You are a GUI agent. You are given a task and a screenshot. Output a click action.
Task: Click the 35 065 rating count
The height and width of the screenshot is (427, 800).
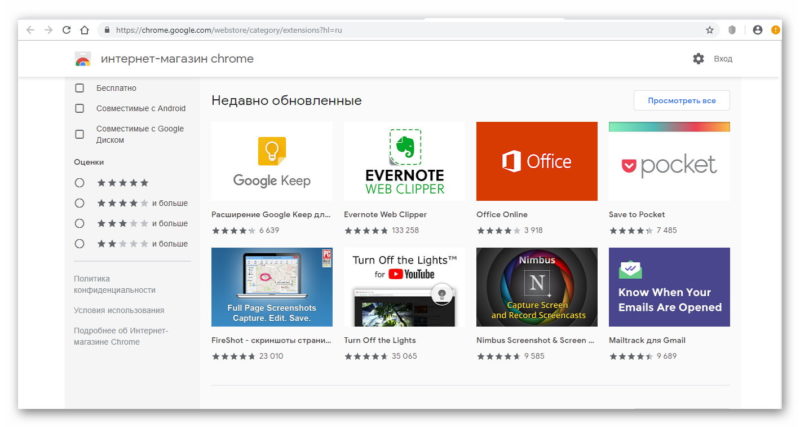pos(404,356)
